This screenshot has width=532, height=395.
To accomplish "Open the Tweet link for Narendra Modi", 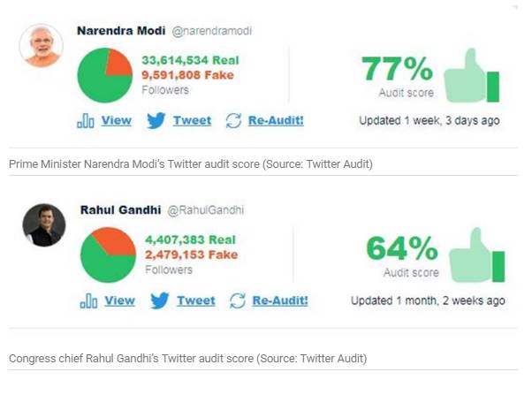I will pos(192,120).
